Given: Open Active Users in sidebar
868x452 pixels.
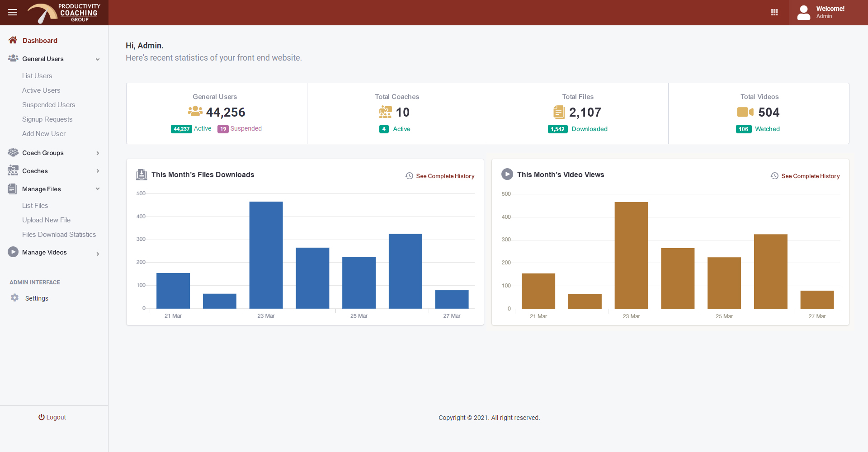Looking at the screenshot, I should [x=41, y=90].
